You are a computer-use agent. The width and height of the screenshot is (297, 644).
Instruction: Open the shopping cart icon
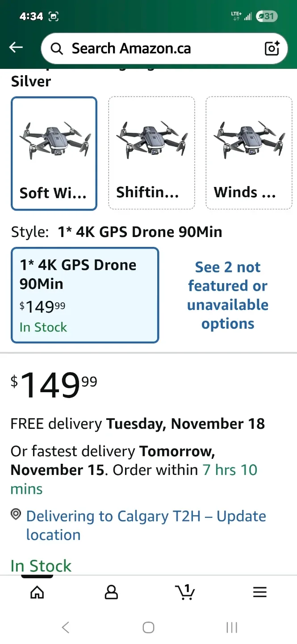pyautogui.click(x=185, y=592)
